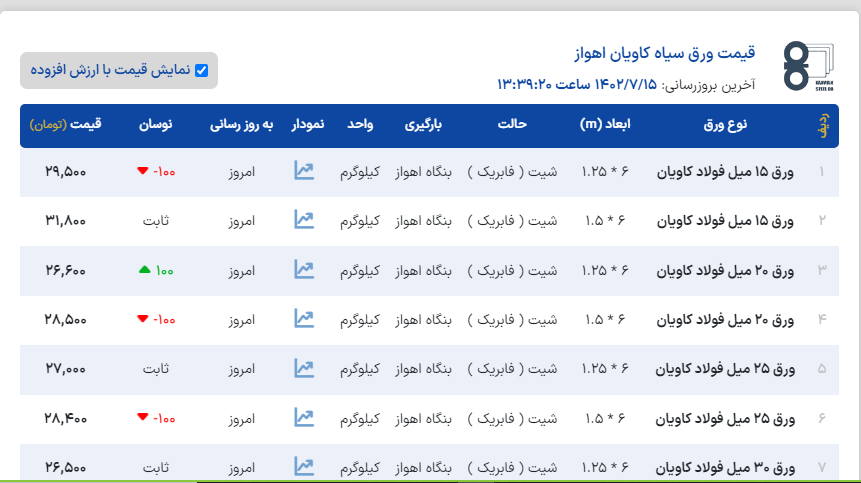Toggle the 'نمایش قیمت با ارزش افزوده' checkbox
Screen dimensions: 861x483
[201, 70]
